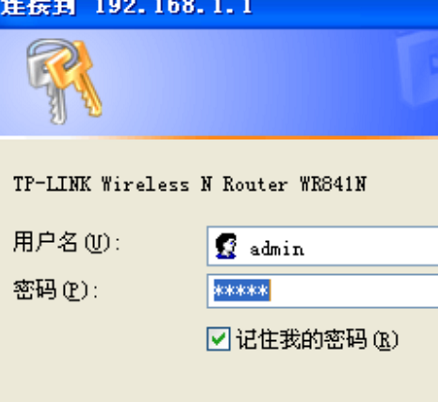Click the highlighted asterisks in the password field
This screenshot has height=402, width=438.
click(242, 290)
